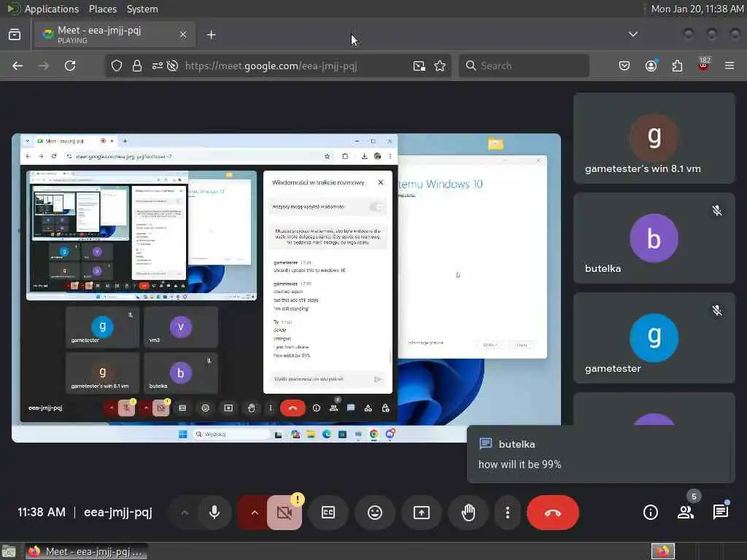Viewport: 747px width, 560px height.
Task: Click the clock showing Mon Jan 20
Action: (697, 9)
